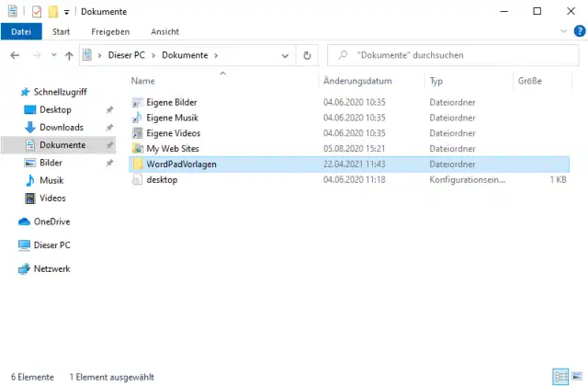Click the desktop file icon
The image size is (588, 386).
(x=137, y=180)
